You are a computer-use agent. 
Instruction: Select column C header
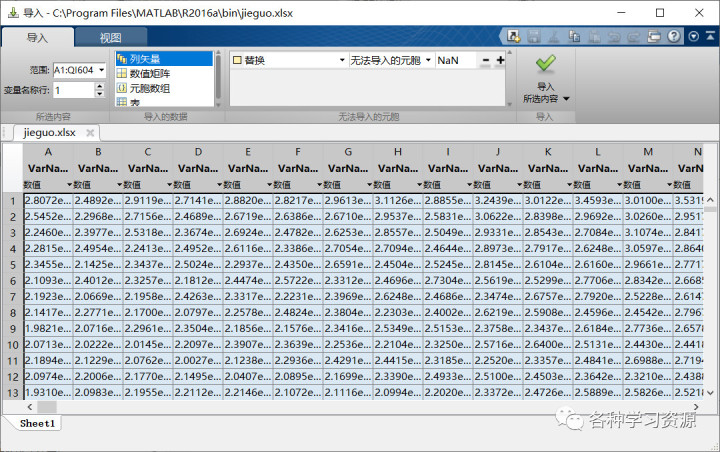tap(148, 152)
